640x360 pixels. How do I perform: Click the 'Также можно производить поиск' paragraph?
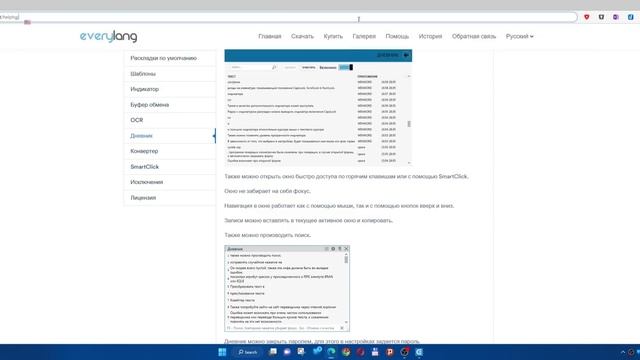[x=267, y=235]
